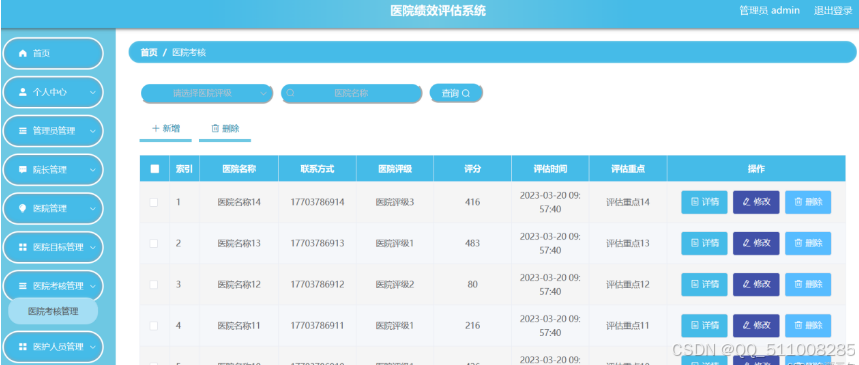Expand the 医院管理 menu chevron

93,208
